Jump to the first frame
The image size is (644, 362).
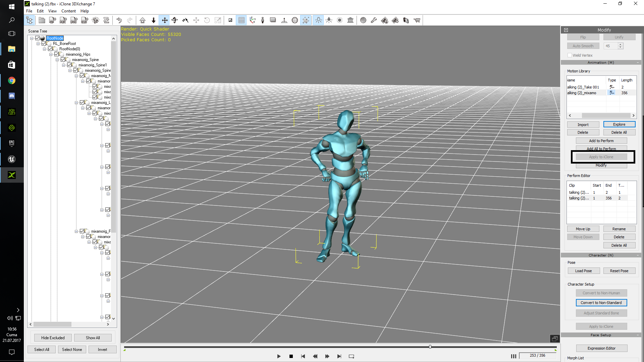303,356
